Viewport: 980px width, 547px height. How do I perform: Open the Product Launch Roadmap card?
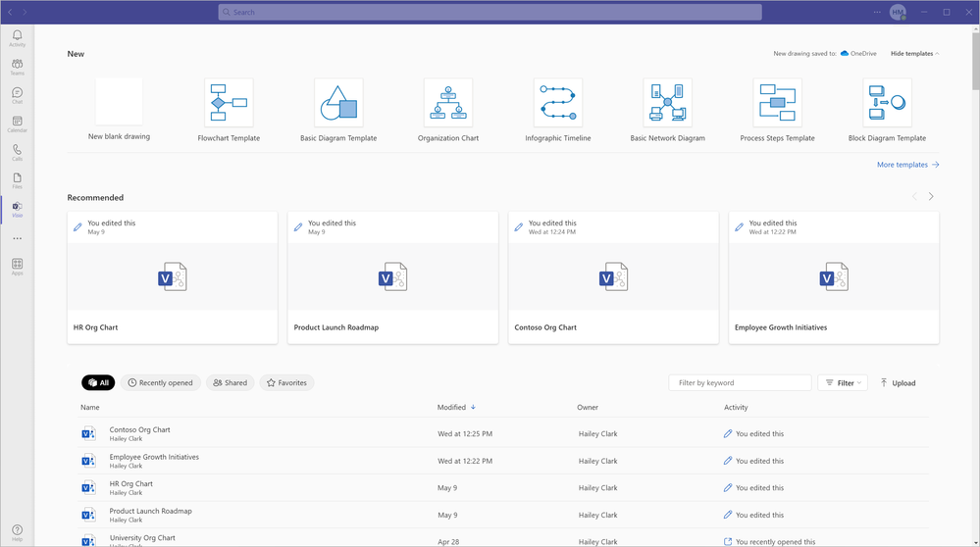point(392,277)
